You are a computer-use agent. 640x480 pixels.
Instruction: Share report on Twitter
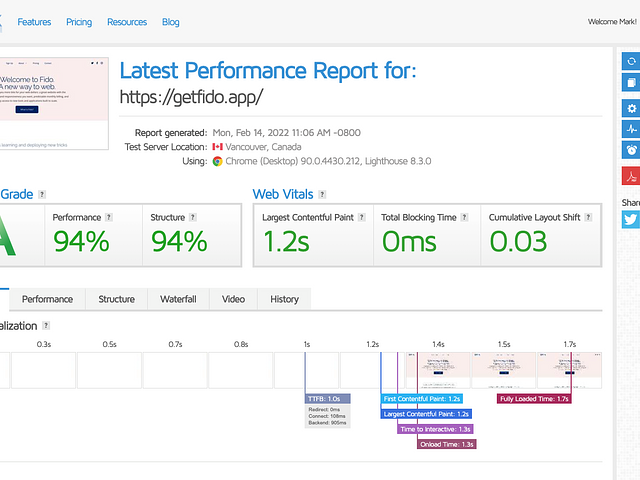coord(631,221)
